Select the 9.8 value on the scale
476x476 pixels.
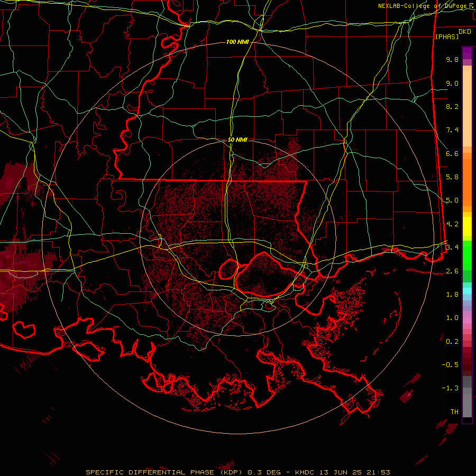[452, 59]
